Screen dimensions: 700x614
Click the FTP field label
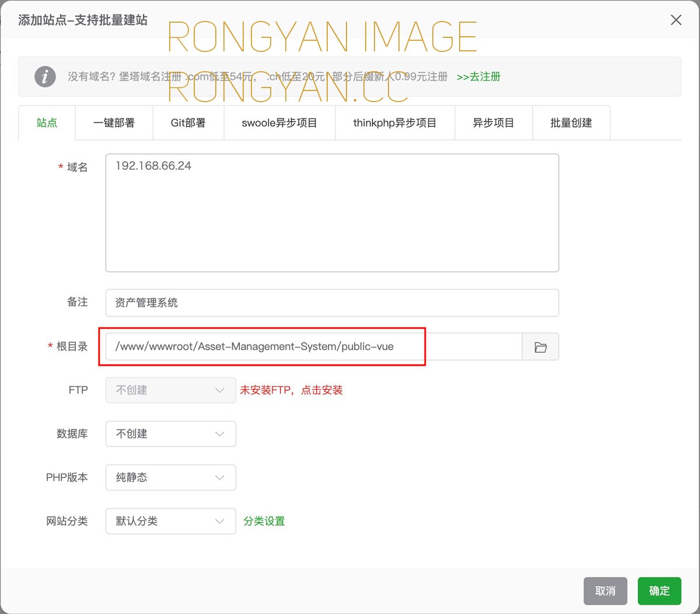[x=78, y=390]
